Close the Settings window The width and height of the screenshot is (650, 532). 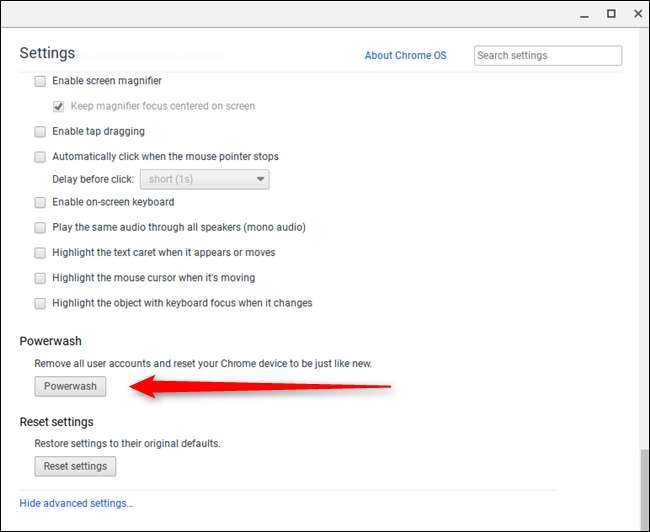click(x=636, y=14)
